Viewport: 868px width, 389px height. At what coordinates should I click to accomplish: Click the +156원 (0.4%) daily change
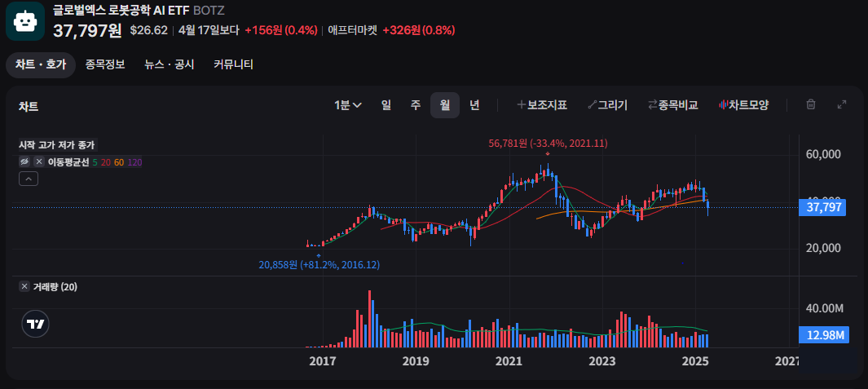pyautogui.click(x=281, y=30)
